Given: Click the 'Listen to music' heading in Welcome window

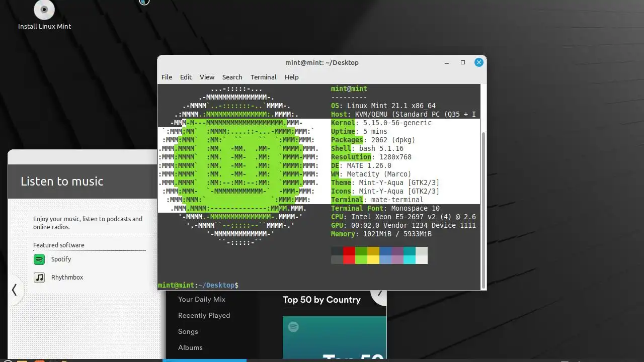Looking at the screenshot, I should (62, 182).
